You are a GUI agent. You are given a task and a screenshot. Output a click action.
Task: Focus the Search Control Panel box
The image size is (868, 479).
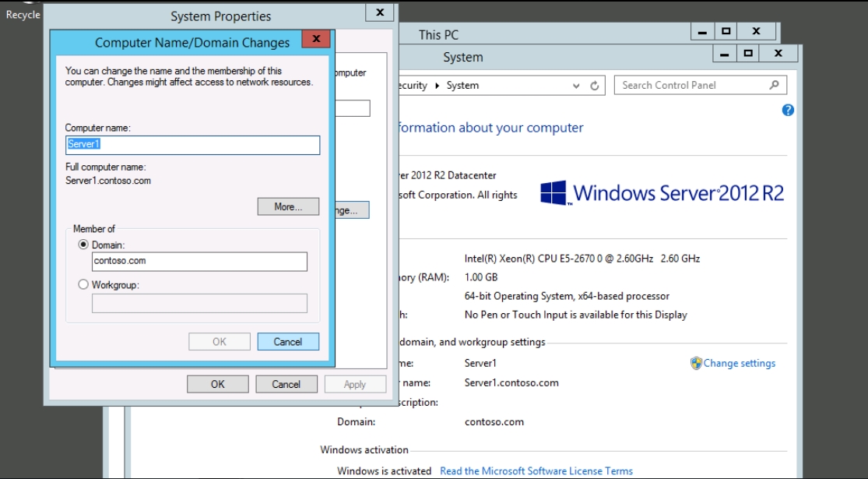coord(701,85)
